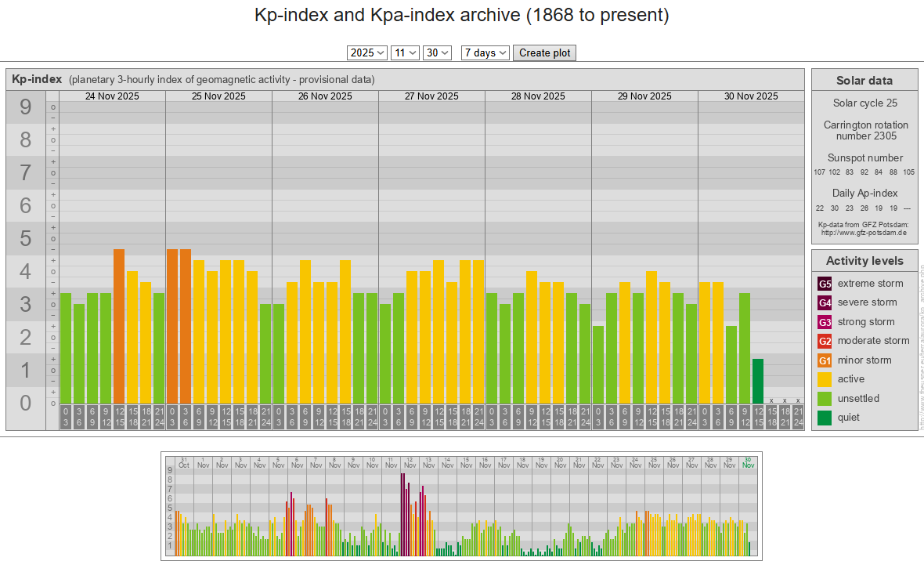The height and width of the screenshot is (561, 924).
Task: Click the Solar data panel heading
Action: click(x=864, y=80)
